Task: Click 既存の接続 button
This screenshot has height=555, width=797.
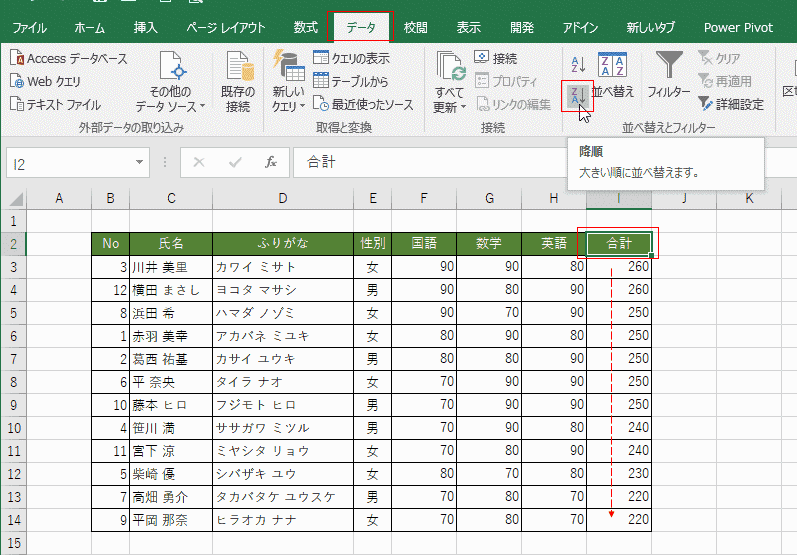Action: pos(238,81)
